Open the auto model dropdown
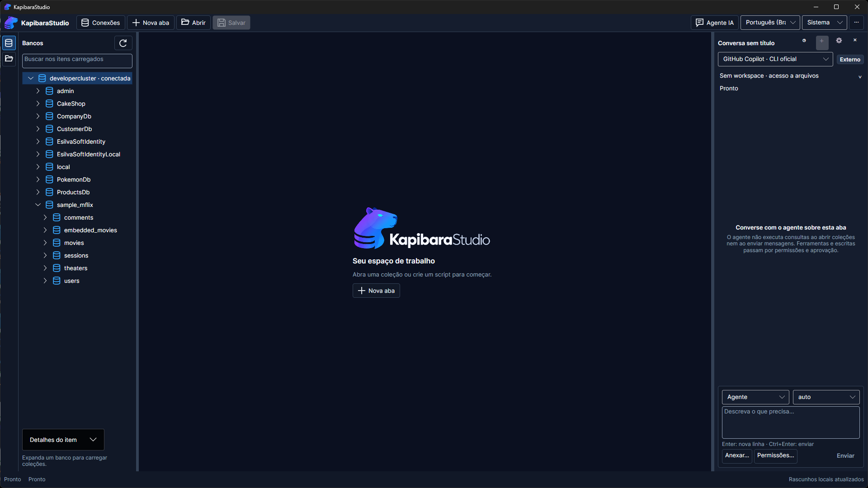This screenshot has width=868, height=488. coord(826,397)
